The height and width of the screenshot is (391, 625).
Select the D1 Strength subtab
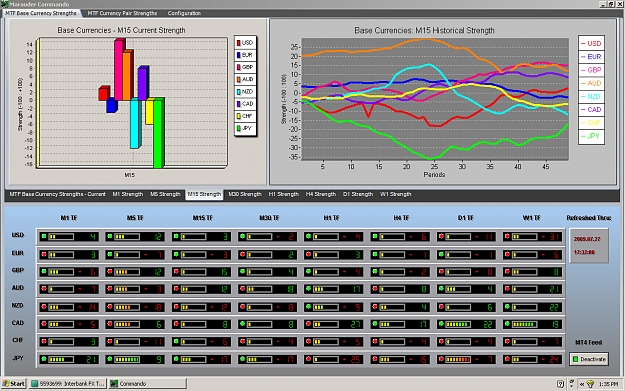[x=358, y=194]
